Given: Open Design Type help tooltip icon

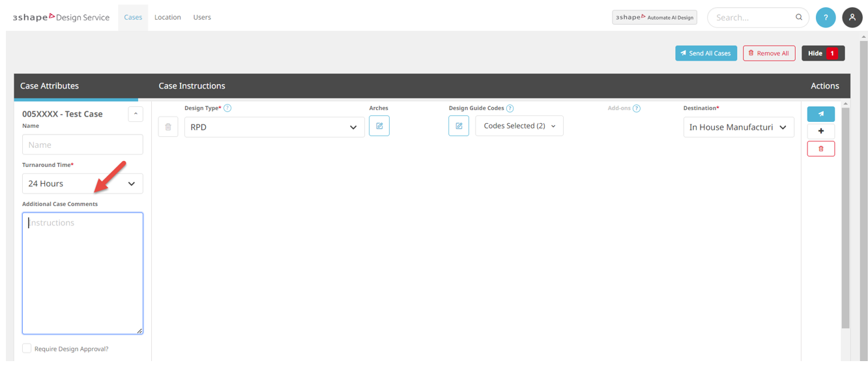Looking at the screenshot, I should click(x=227, y=108).
